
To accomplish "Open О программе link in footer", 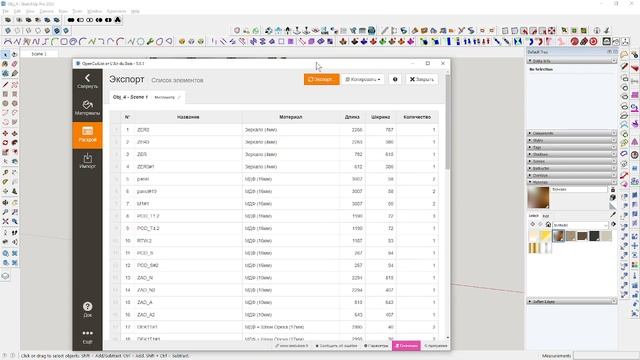I will pyautogui.click(x=436, y=346).
